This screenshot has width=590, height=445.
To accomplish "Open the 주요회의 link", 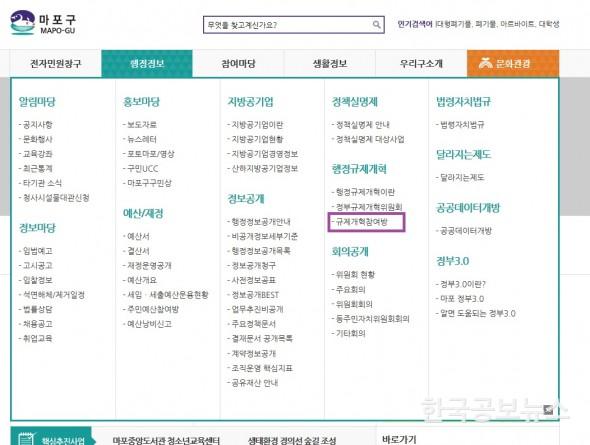I will [x=350, y=289].
